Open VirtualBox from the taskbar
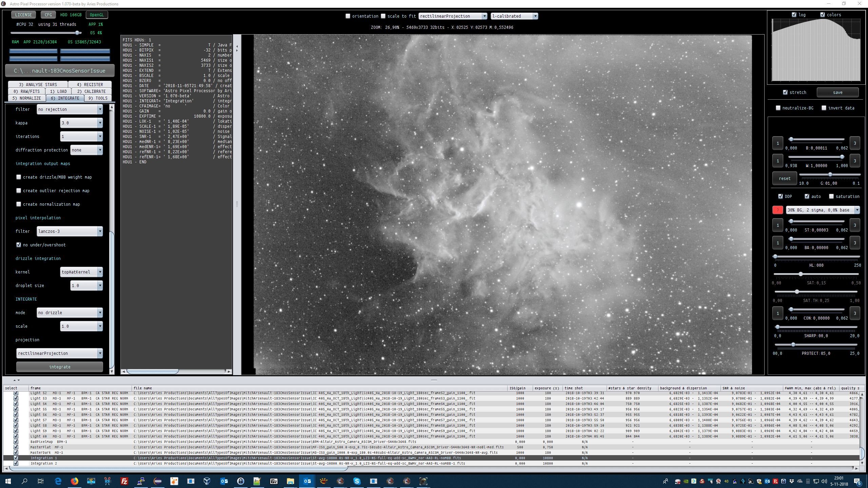 pyautogui.click(x=207, y=481)
